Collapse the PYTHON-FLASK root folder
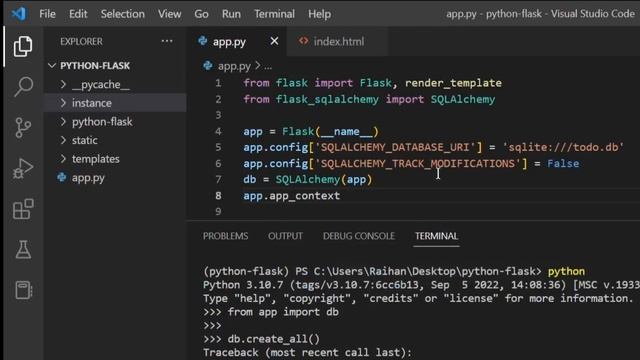 pyautogui.click(x=52, y=65)
